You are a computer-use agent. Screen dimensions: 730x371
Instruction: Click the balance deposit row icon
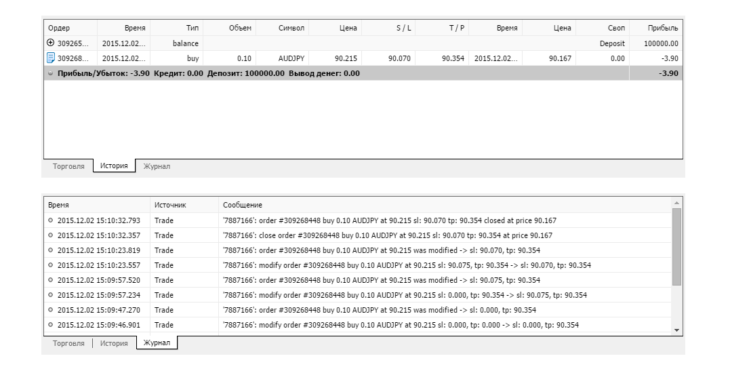(x=51, y=43)
